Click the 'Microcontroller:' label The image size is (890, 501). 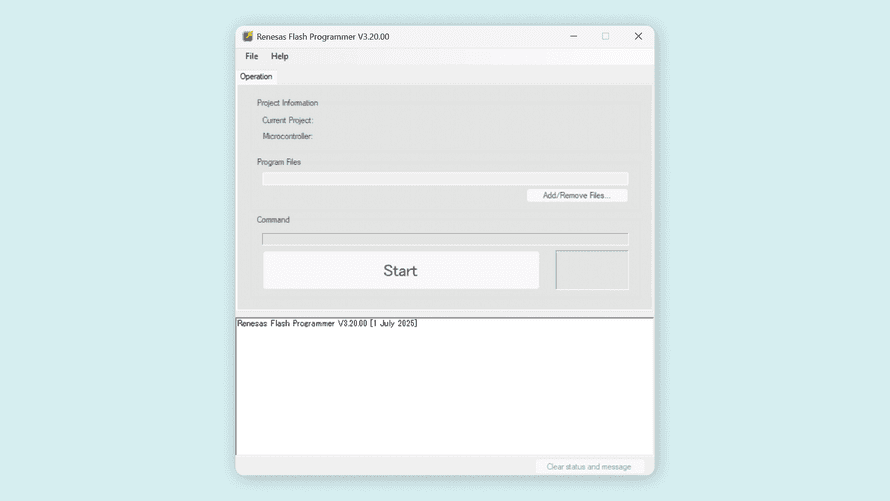point(288,136)
